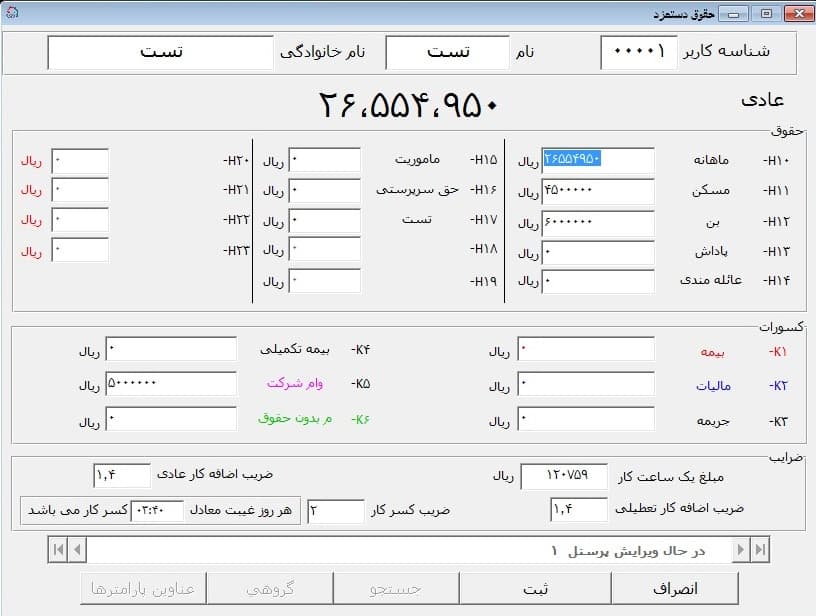The width and height of the screenshot is (816, 616).
Task: Click the K4 بیمه تکمیلی field
Action: pyautogui.click(x=171, y=349)
